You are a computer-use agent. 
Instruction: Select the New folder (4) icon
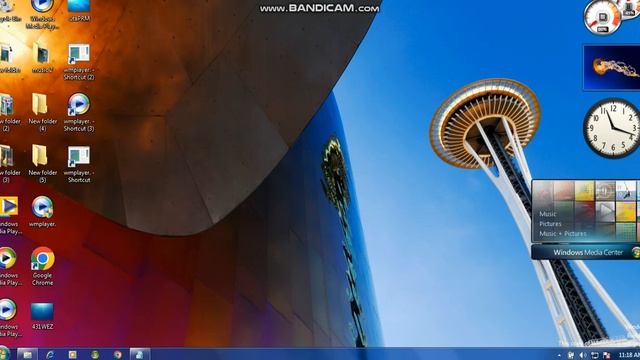pos(42,112)
